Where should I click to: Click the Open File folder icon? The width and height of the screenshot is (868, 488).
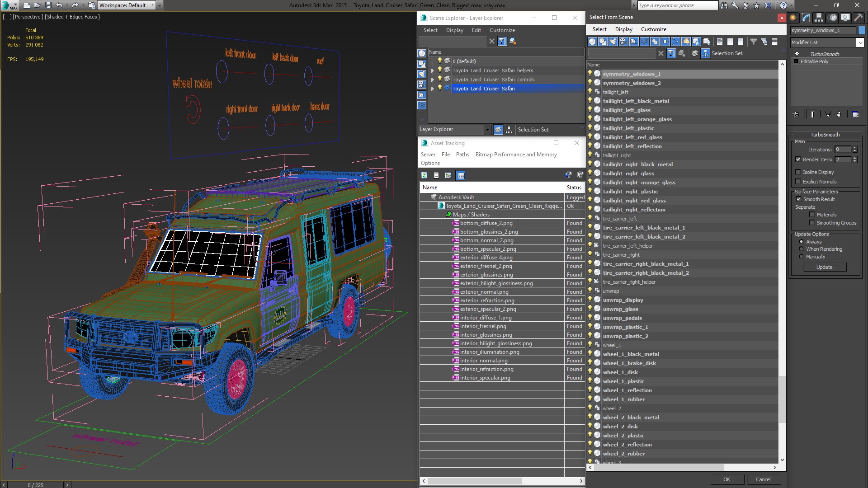(x=38, y=5)
